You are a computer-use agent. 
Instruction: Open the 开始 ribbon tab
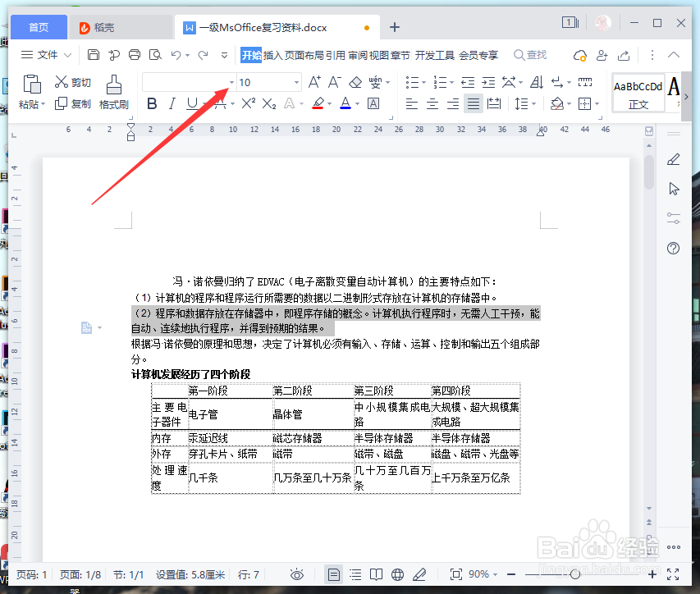[x=251, y=55]
